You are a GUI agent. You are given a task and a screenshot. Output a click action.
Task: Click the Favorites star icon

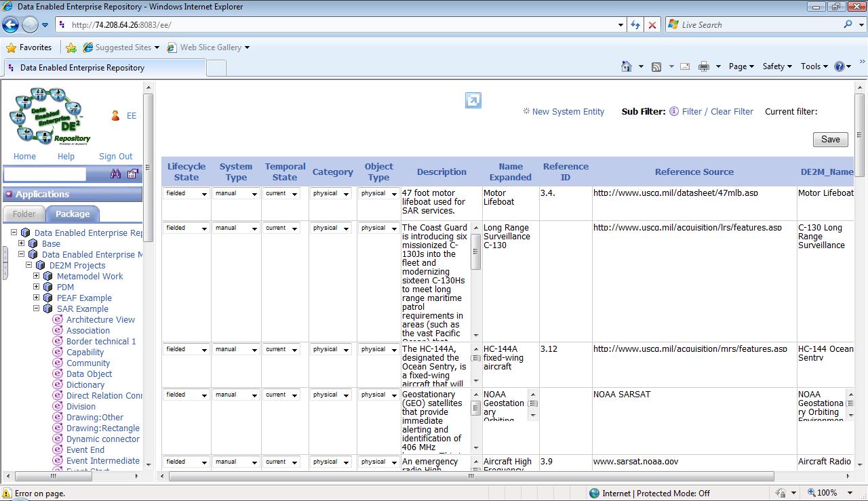pyautogui.click(x=11, y=47)
